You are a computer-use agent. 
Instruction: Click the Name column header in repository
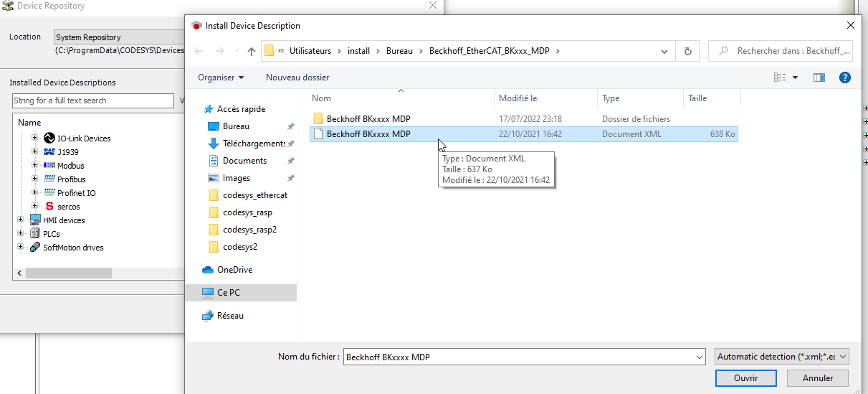click(x=29, y=123)
